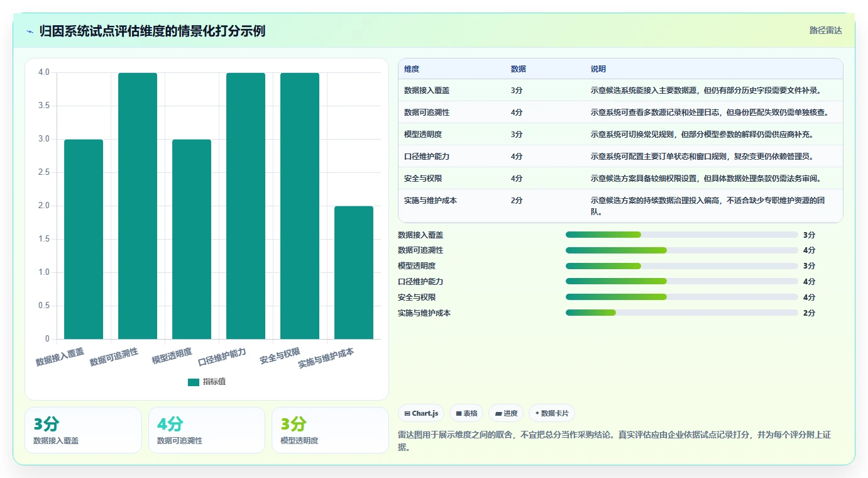
Task: Click the 数据可追溯性 progress bar
Action: click(x=682, y=250)
